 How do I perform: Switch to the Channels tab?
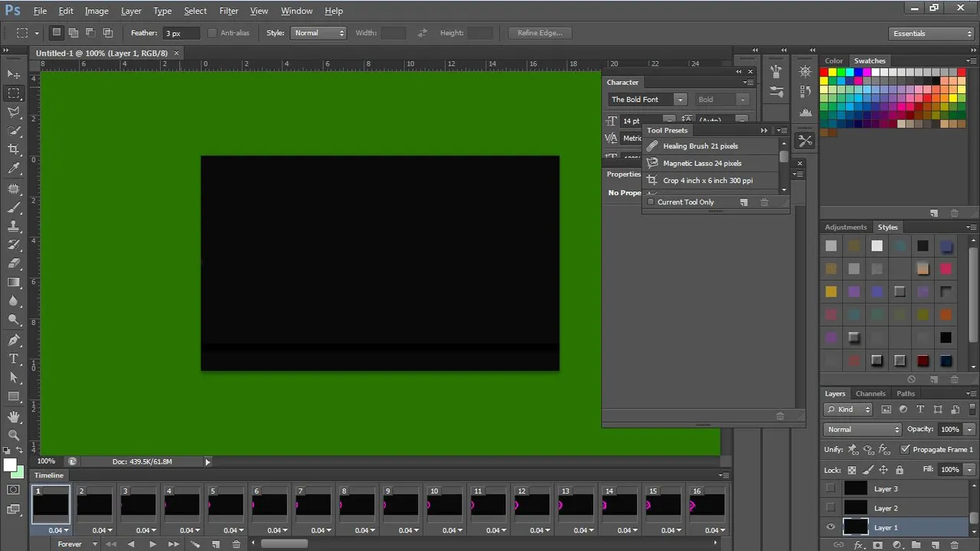point(871,393)
